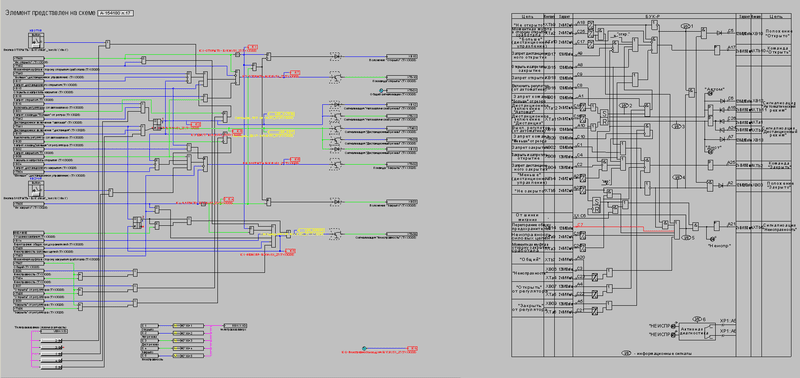This screenshot has height=378, width=800.
Task: Select the upper S/R trigger in БУК-Р
Action: 605,116
